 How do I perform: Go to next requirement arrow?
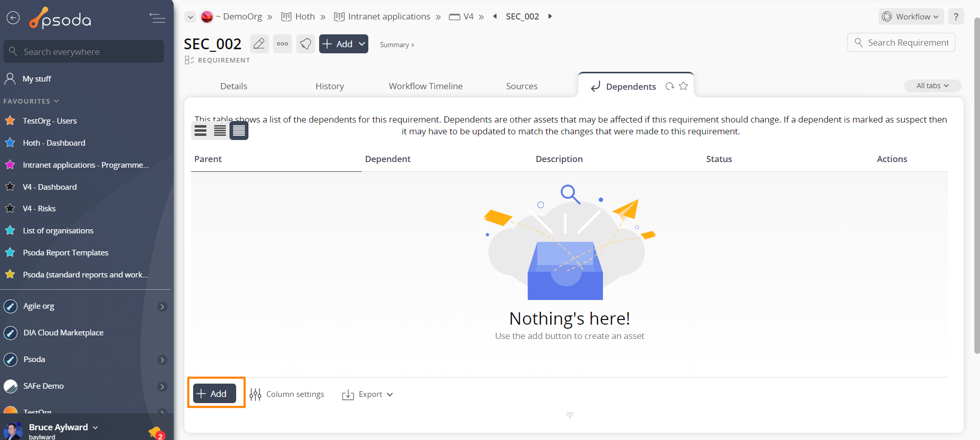[550, 16]
